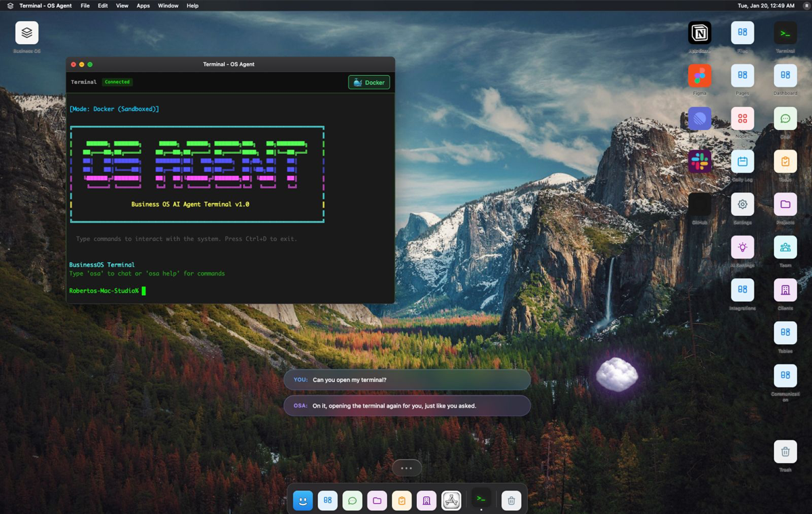Click the "Type 'osa' to chat" hint line
The image size is (812, 514).
click(147, 274)
